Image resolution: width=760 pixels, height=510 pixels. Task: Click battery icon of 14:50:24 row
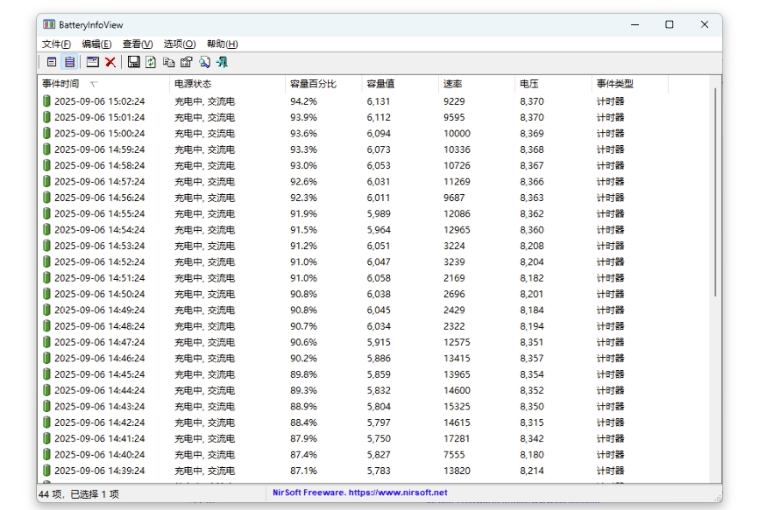coord(47,294)
